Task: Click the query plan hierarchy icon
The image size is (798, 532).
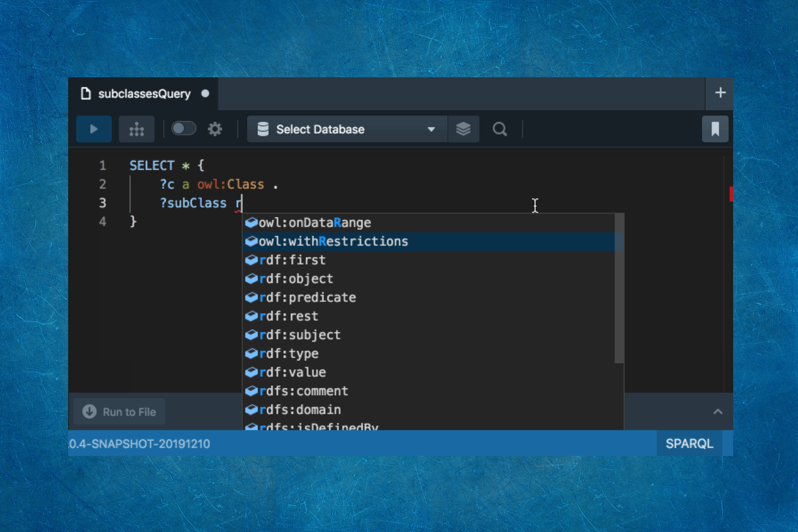Action: click(136, 129)
